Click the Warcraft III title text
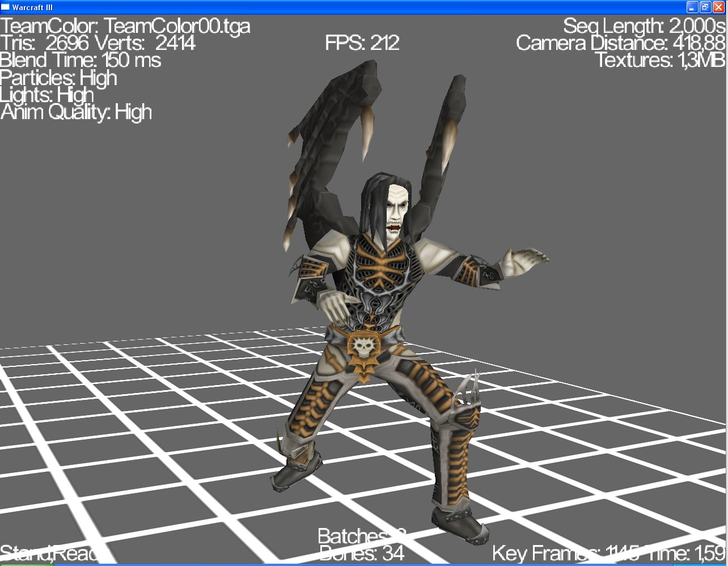 (32, 7)
